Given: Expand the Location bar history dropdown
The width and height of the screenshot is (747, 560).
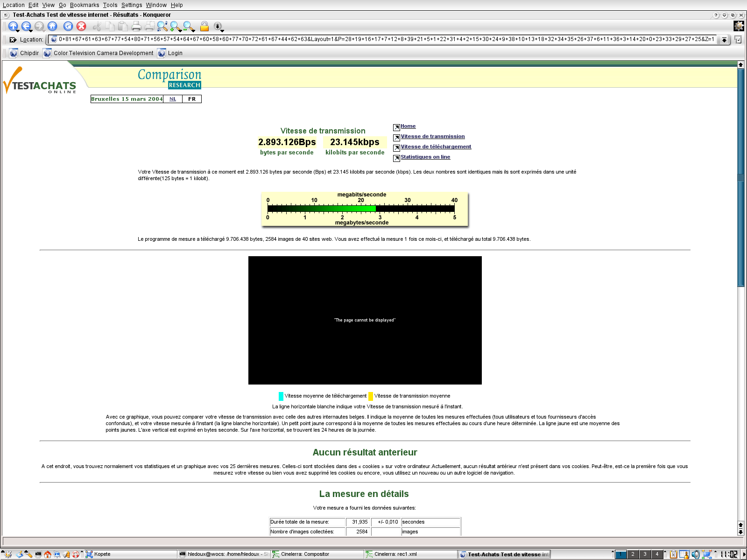Looking at the screenshot, I should tap(724, 40).
